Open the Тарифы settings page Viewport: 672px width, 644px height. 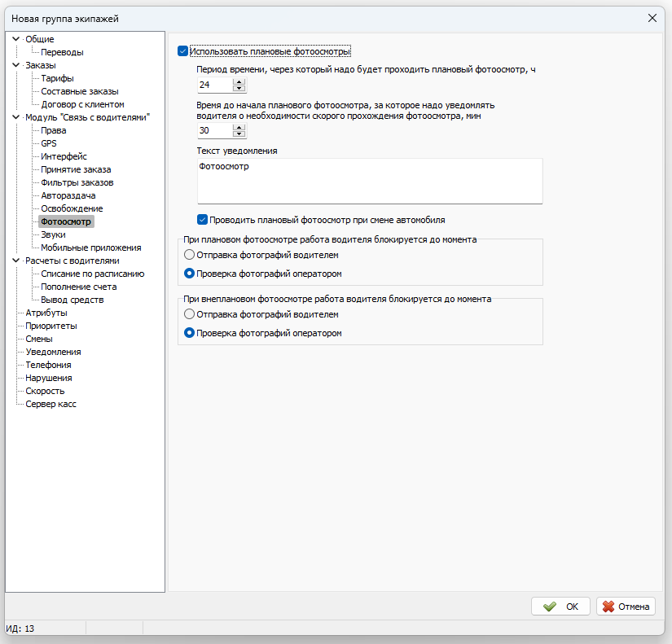(58, 78)
